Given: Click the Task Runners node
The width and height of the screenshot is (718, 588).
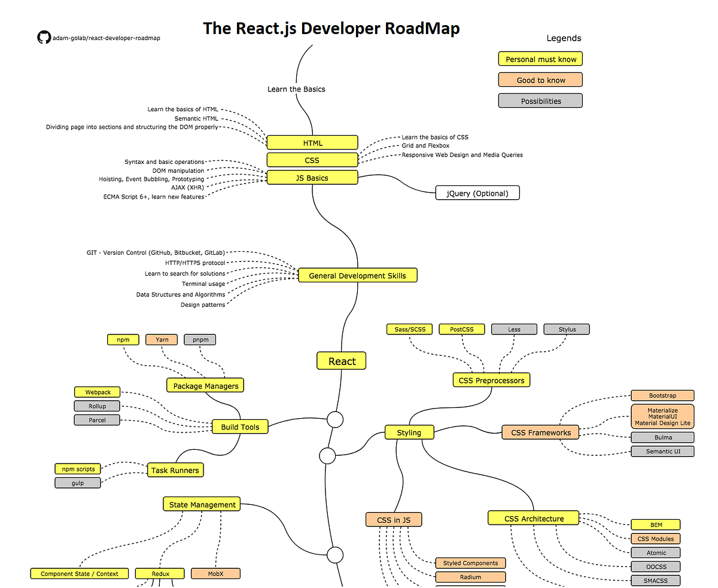Looking at the screenshot, I should point(175,470).
